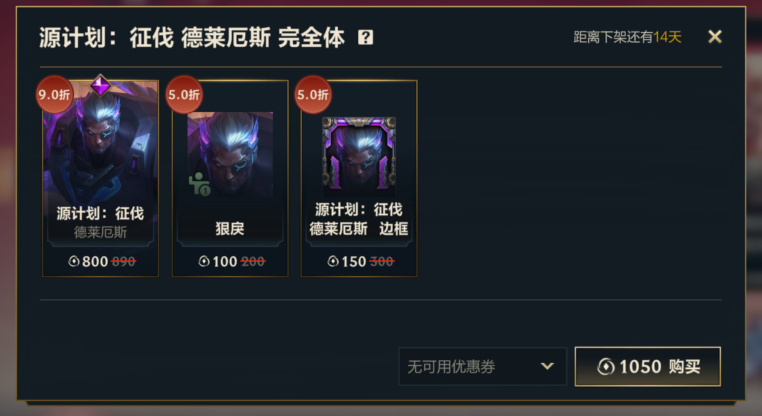Viewport: 762px width, 416px height.
Task: Close the bundle purchase dialog
Action: click(714, 36)
